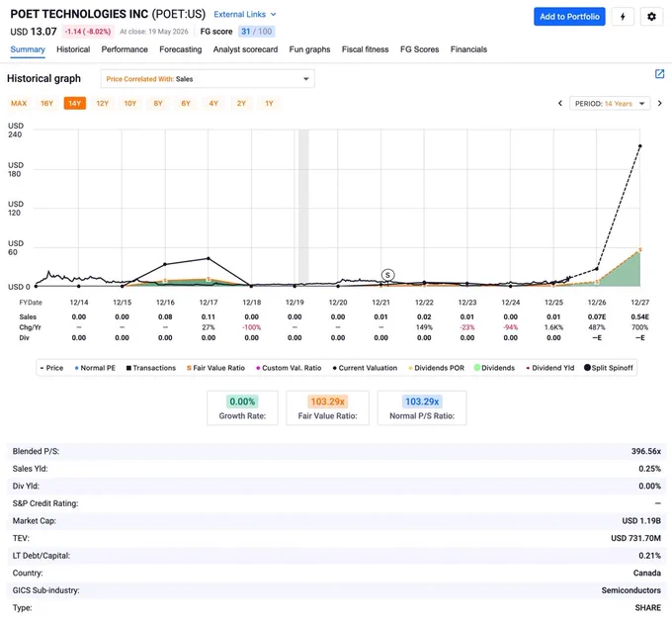Screen dimensions: 672x623
Task: Click the grey recession band on chart
Action: tap(303, 206)
